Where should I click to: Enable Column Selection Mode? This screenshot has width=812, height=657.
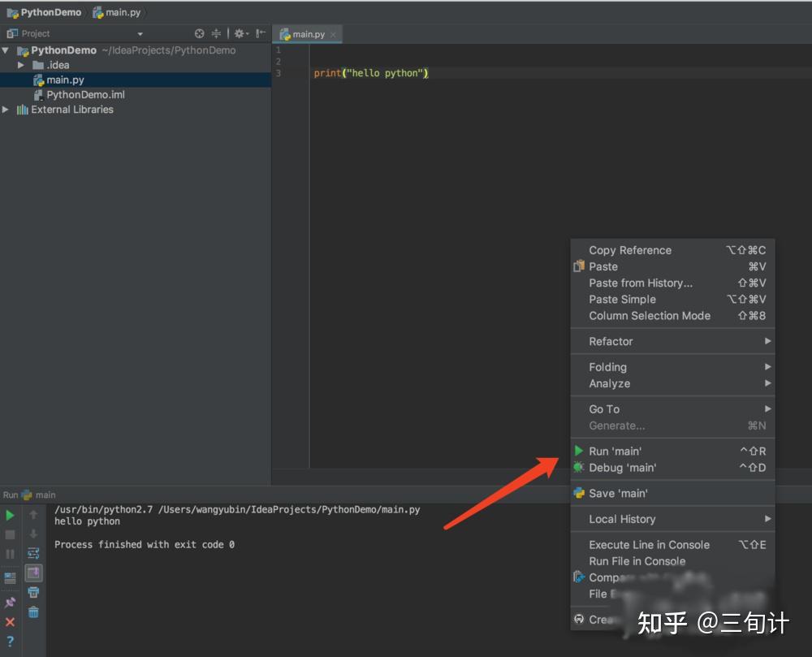[650, 316]
